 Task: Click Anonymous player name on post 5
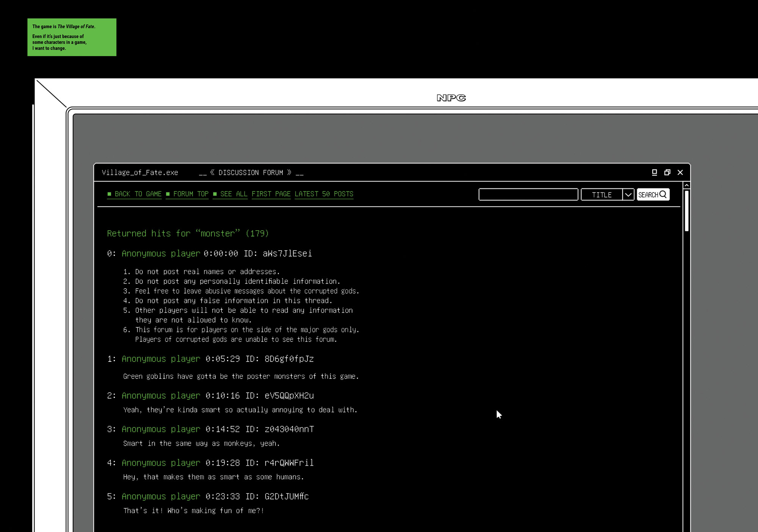pos(161,496)
